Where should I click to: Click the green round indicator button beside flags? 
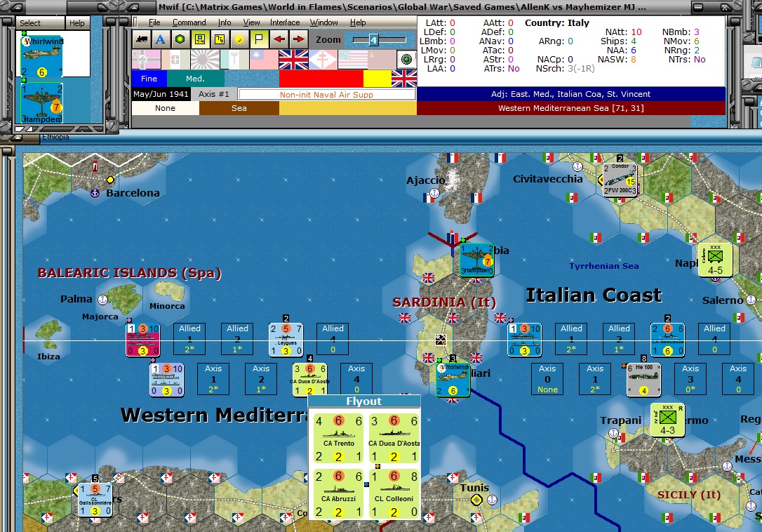407,60
